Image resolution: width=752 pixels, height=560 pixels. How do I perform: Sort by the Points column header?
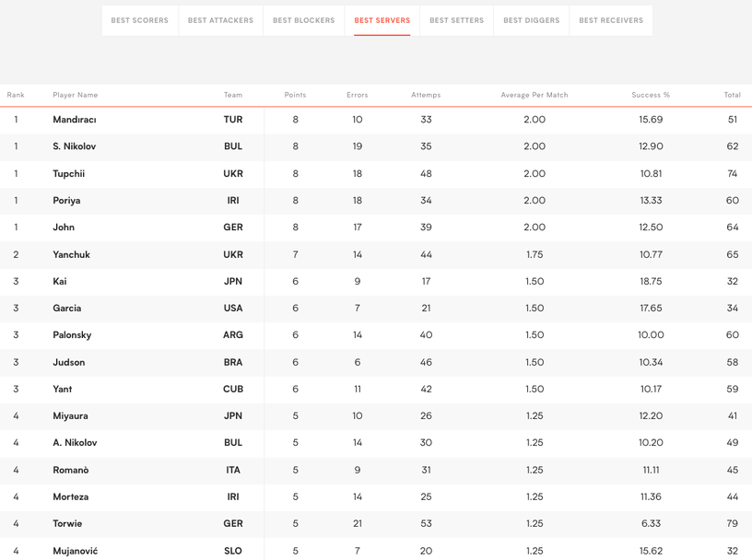295,95
